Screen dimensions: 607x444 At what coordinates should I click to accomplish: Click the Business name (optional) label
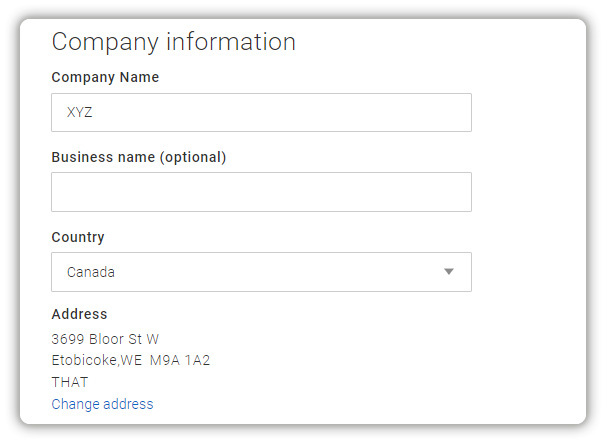click(x=139, y=157)
